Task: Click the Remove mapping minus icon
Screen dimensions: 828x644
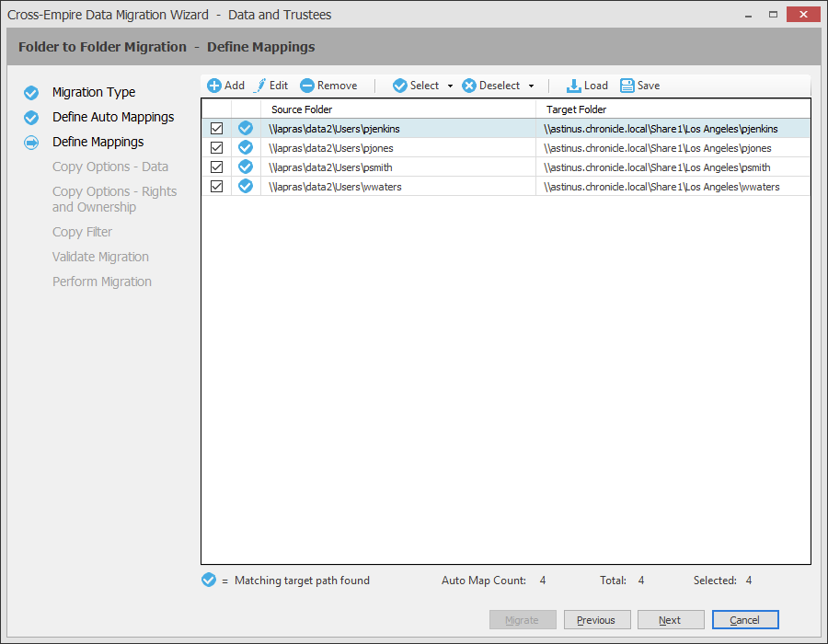Action: [307, 86]
